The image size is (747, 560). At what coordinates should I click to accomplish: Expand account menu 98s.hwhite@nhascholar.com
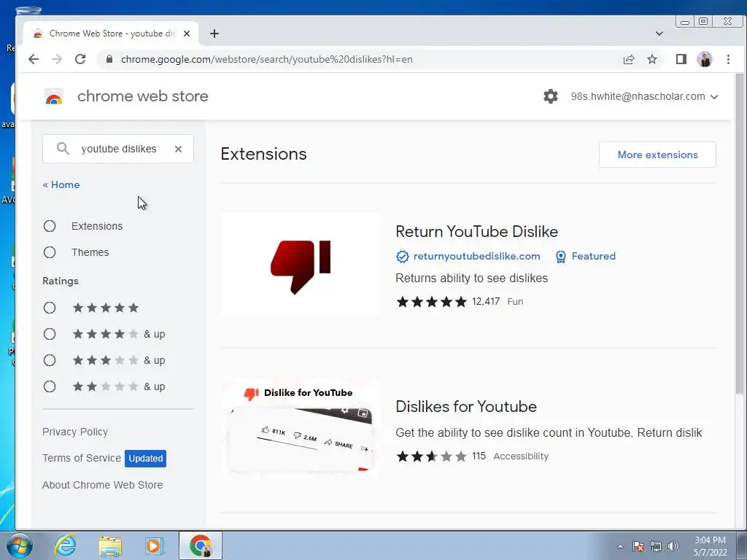[645, 96]
